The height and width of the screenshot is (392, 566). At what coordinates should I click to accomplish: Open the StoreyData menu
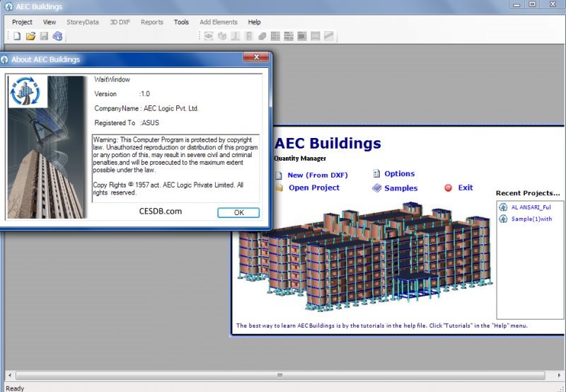tap(83, 22)
